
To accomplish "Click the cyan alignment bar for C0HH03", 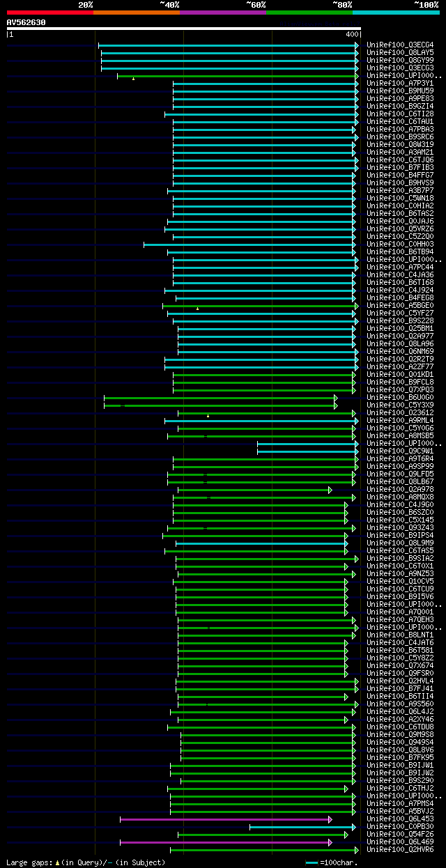I will 249,245.
